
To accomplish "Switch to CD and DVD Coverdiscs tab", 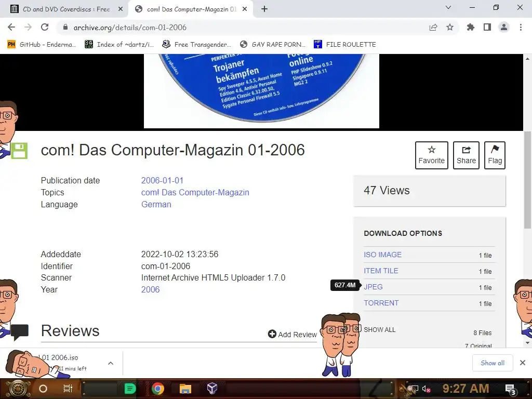I will pyautogui.click(x=66, y=9).
